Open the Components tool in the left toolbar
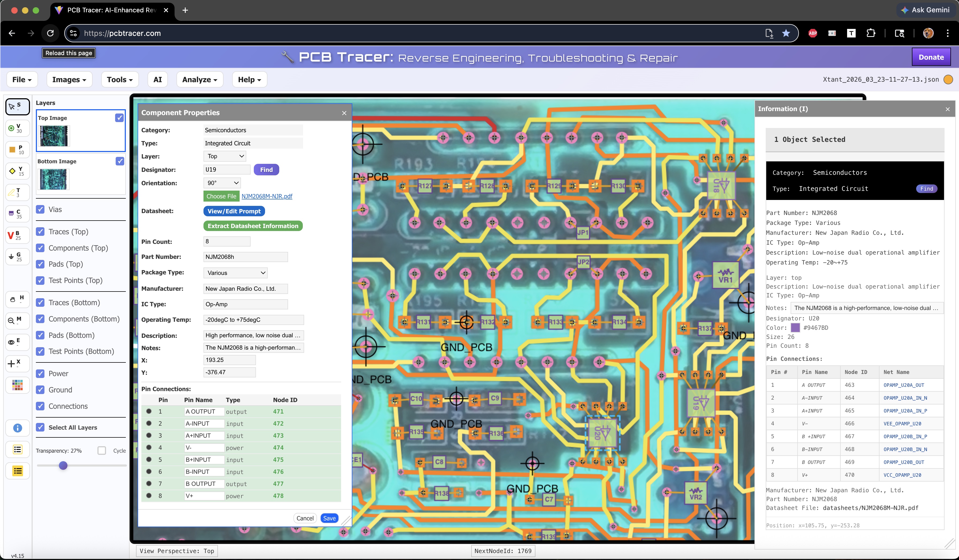 (17, 214)
